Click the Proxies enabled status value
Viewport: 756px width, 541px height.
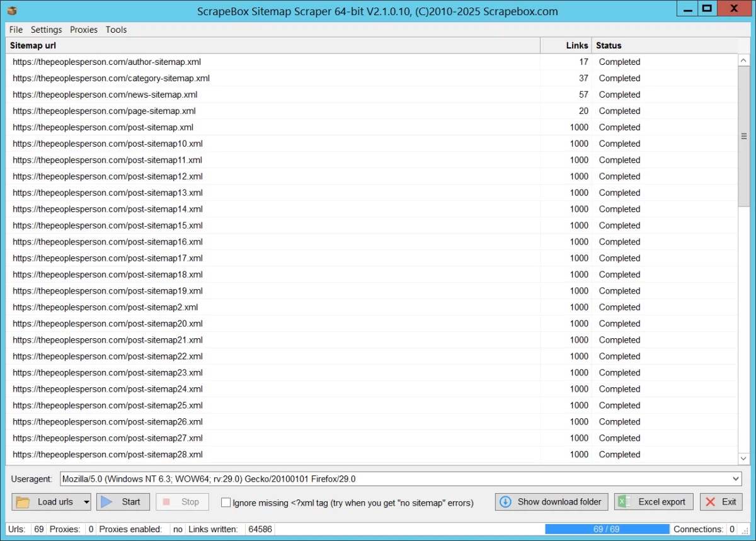[178, 529]
